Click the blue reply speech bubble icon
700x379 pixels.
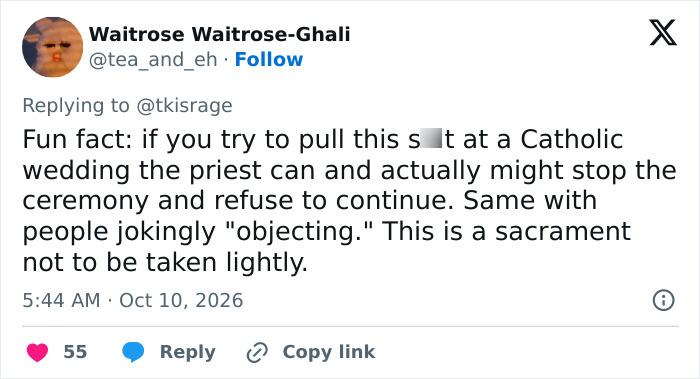point(133,352)
